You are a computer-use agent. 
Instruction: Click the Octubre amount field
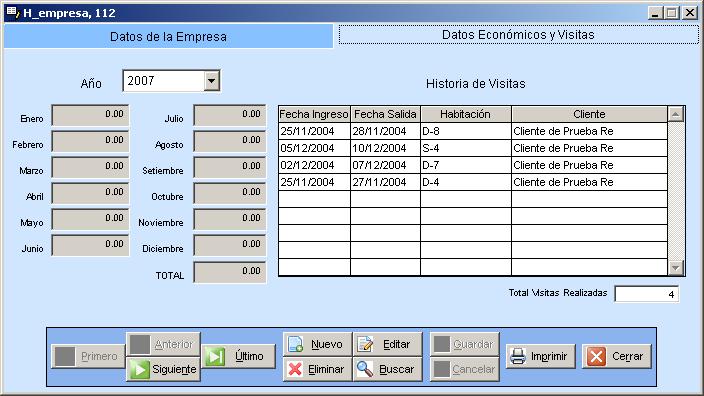pyautogui.click(x=230, y=193)
